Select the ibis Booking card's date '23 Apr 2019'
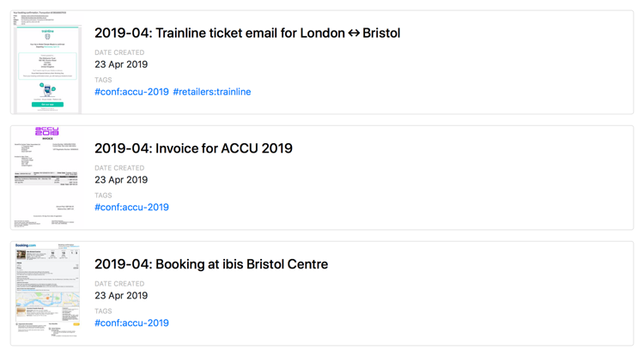644x356 pixels. pyautogui.click(x=121, y=295)
